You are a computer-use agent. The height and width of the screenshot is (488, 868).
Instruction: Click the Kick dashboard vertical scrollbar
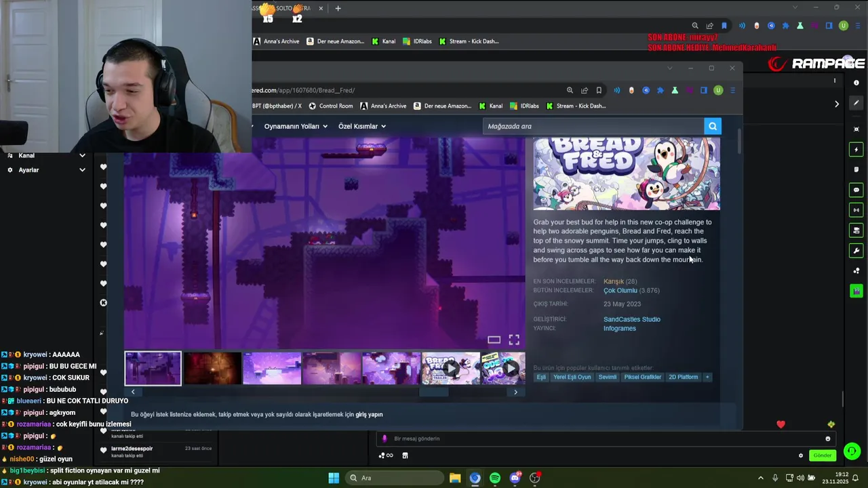[x=843, y=399]
